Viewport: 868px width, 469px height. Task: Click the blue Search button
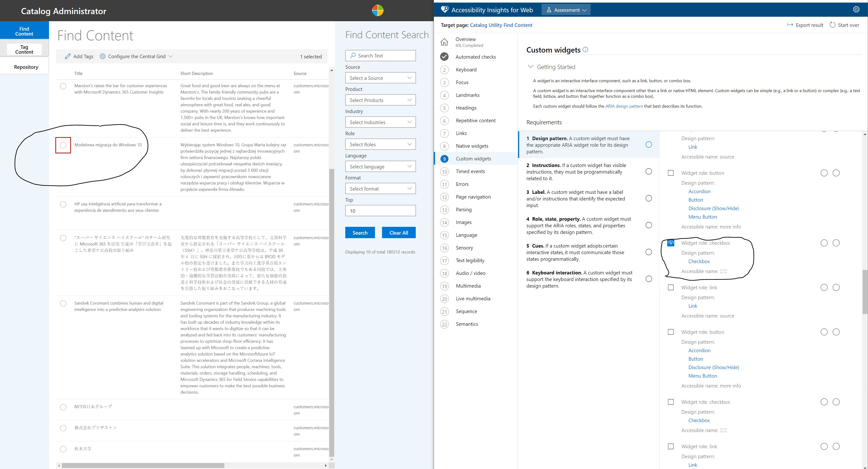click(x=360, y=233)
